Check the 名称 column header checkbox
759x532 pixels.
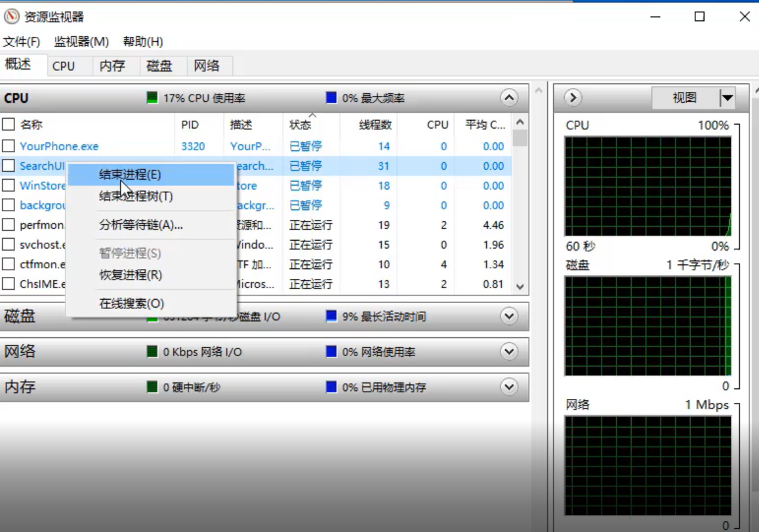click(x=9, y=124)
